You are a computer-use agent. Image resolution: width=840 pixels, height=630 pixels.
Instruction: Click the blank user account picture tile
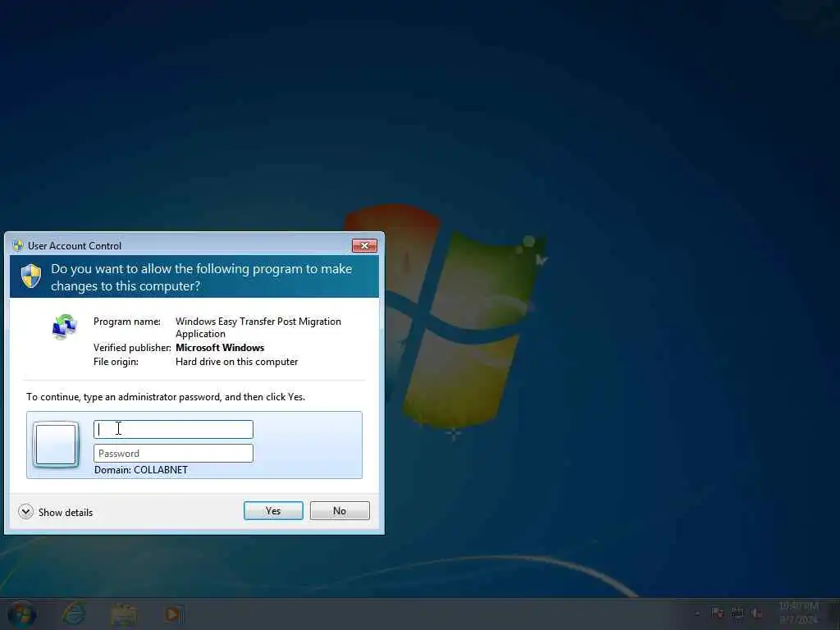coord(56,445)
